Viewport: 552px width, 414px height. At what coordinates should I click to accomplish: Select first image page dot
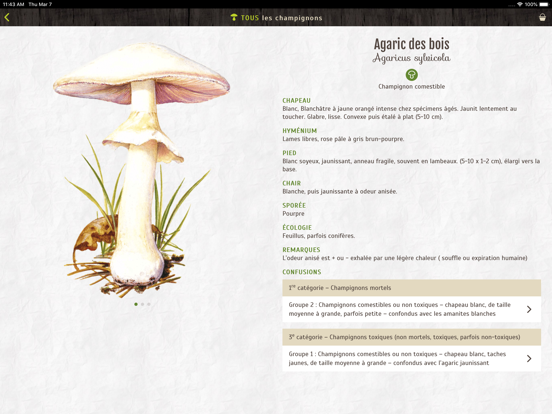[136, 304]
